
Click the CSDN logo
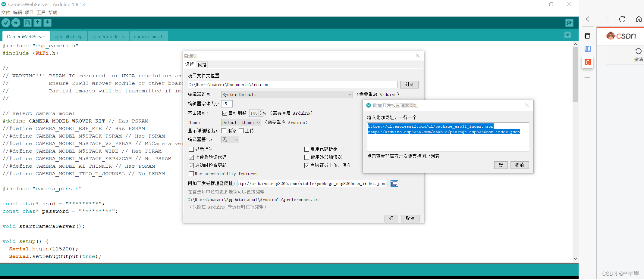pos(621,36)
